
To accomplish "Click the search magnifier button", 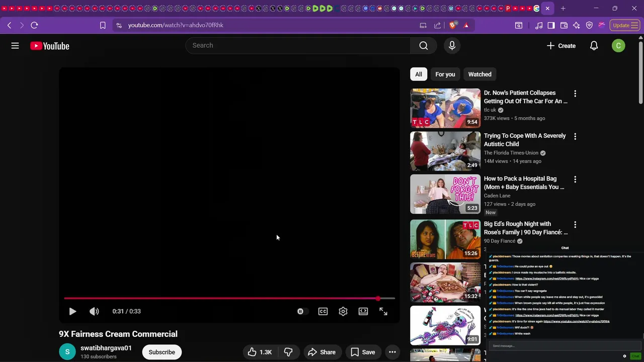I will [424, 46].
